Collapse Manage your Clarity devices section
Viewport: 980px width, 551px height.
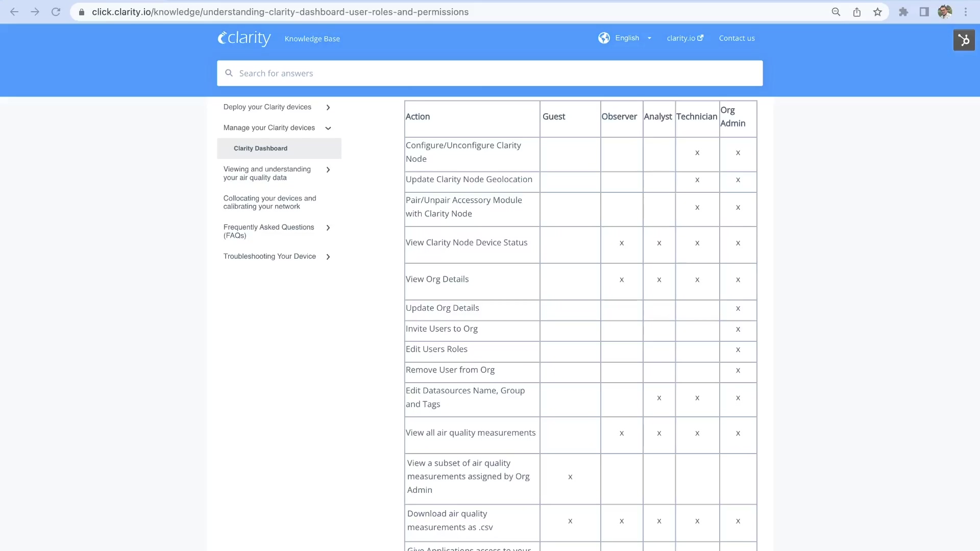tap(328, 128)
